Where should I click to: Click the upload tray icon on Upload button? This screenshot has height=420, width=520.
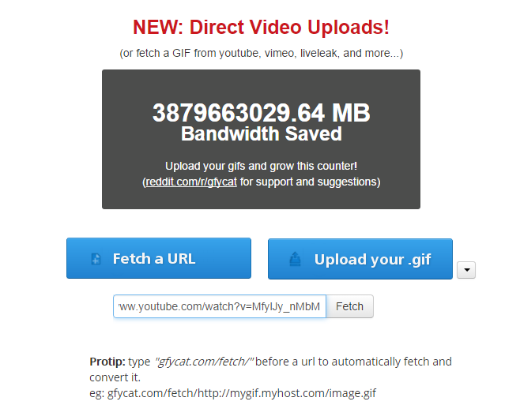[x=295, y=259]
